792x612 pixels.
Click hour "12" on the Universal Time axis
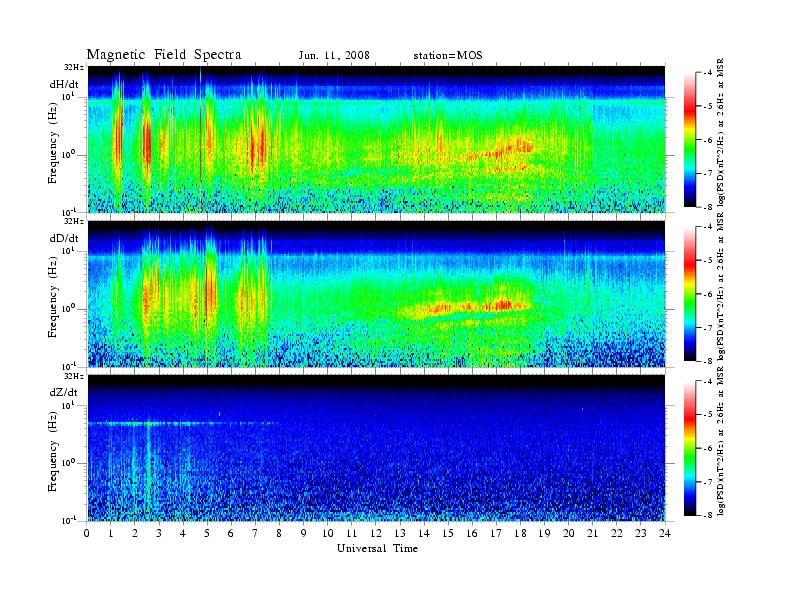click(376, 533)
